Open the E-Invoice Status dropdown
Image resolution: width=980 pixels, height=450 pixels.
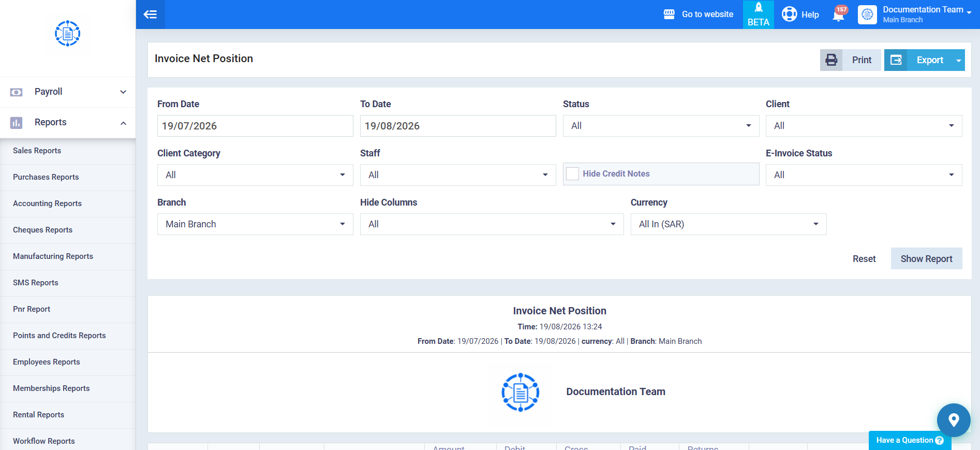coord(864,175)
